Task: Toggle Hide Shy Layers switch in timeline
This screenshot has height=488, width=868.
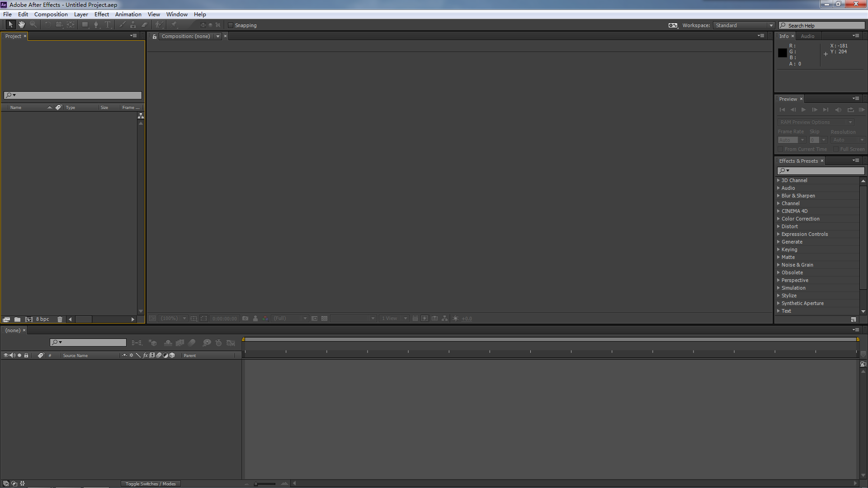Action: point(168,343)
